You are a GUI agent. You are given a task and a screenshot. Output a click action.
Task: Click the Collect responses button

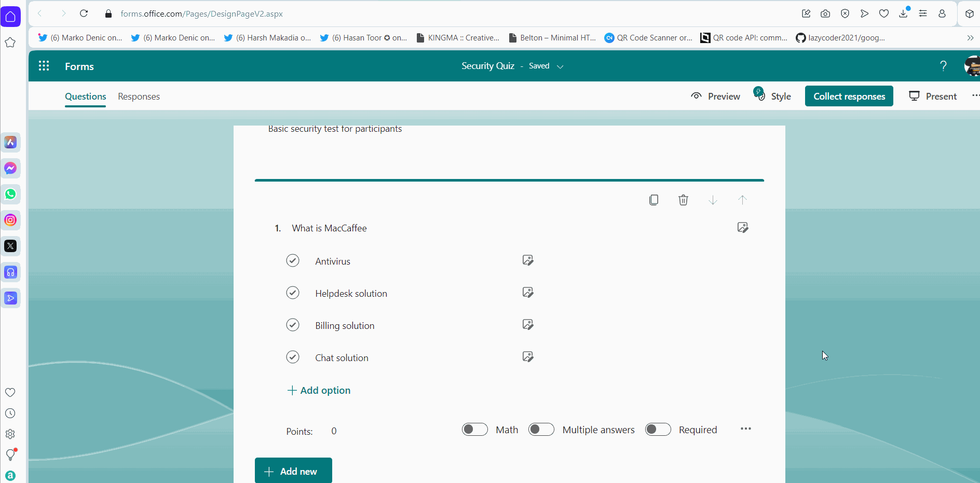coord(849,96)
